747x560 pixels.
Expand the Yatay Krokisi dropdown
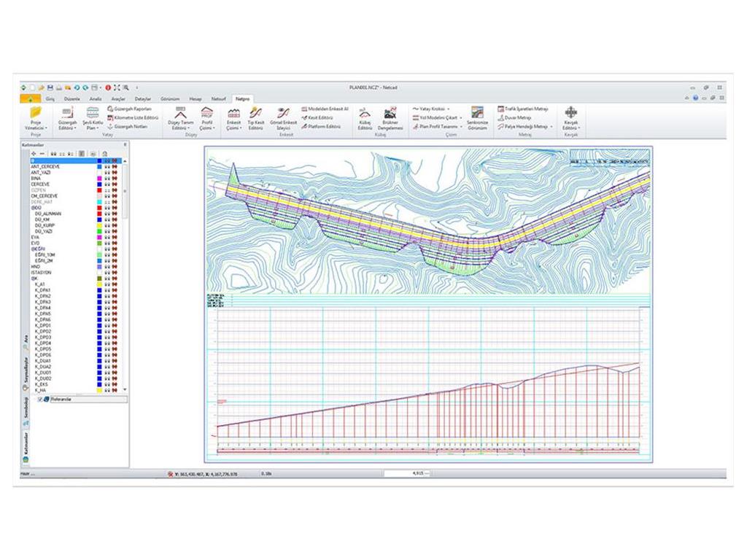click(430, 109)
